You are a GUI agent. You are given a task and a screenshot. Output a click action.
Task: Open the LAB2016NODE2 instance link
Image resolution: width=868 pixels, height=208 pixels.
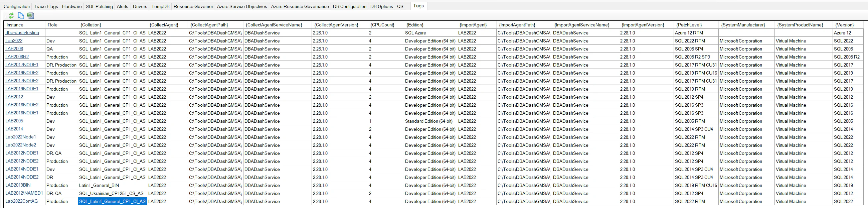coord(22,105)
